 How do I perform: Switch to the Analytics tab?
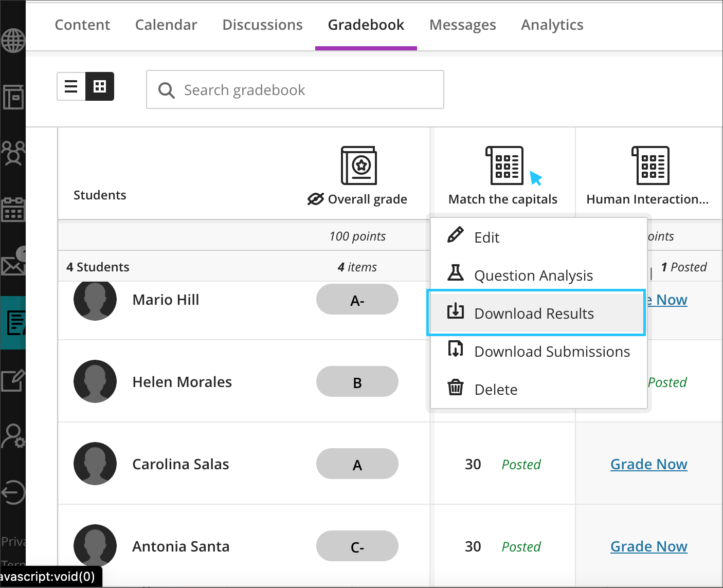(x=552, y=25)
